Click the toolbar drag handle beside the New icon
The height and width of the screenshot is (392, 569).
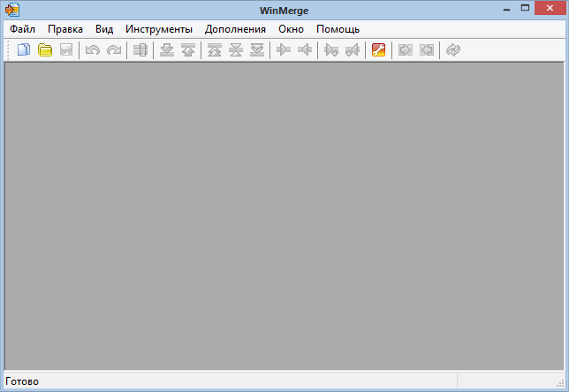point(9,49)
